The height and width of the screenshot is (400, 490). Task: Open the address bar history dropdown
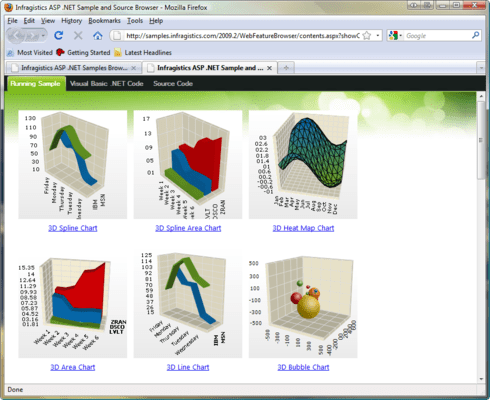(378, 35)
